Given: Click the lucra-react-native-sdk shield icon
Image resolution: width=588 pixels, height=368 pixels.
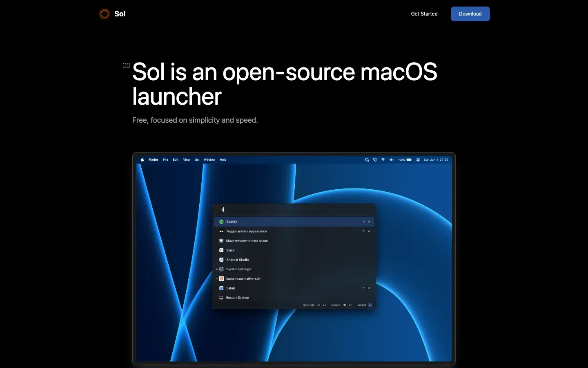Looking at the screenshot, I should [x=221, y=279].
